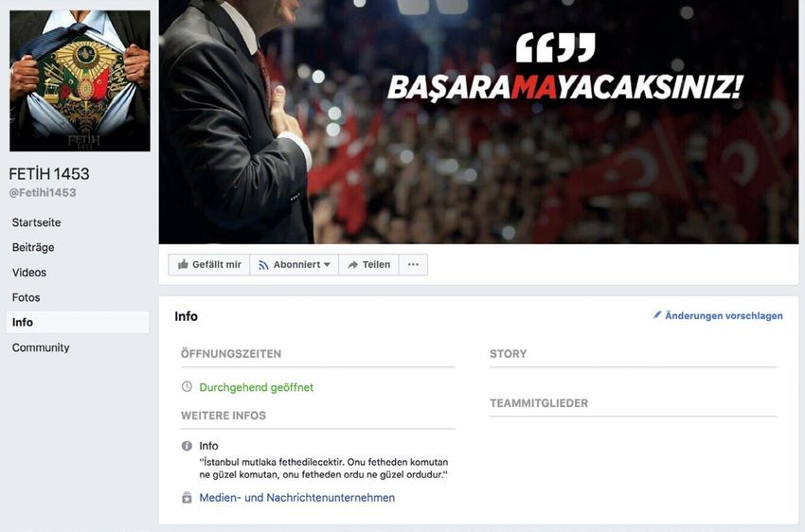The width and height of the screenshot is (805, 532).
Task: Open the Community section
Action: [41, 347]
